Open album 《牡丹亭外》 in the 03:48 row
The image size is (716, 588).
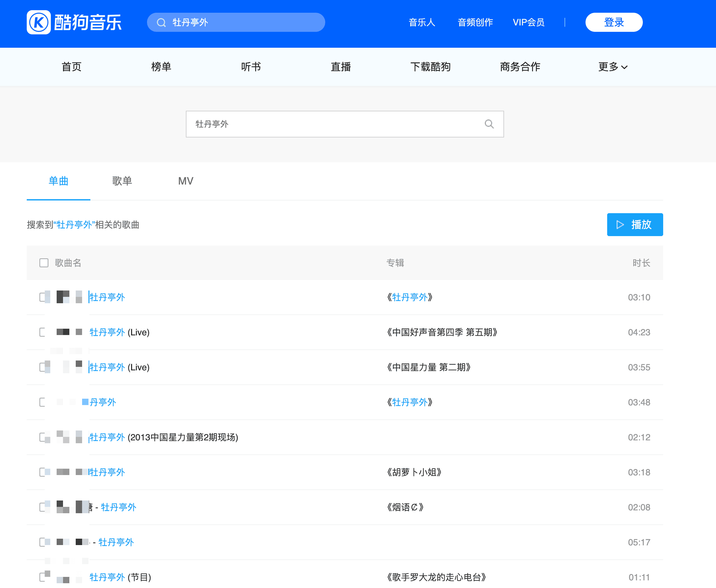pos(410,402)
